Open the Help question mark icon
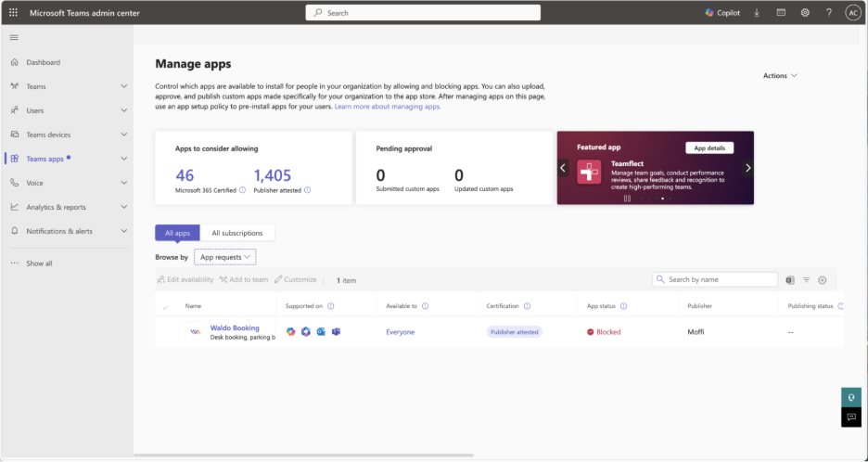Viewport: 868px width, 462px height. [x=829, y=13]
